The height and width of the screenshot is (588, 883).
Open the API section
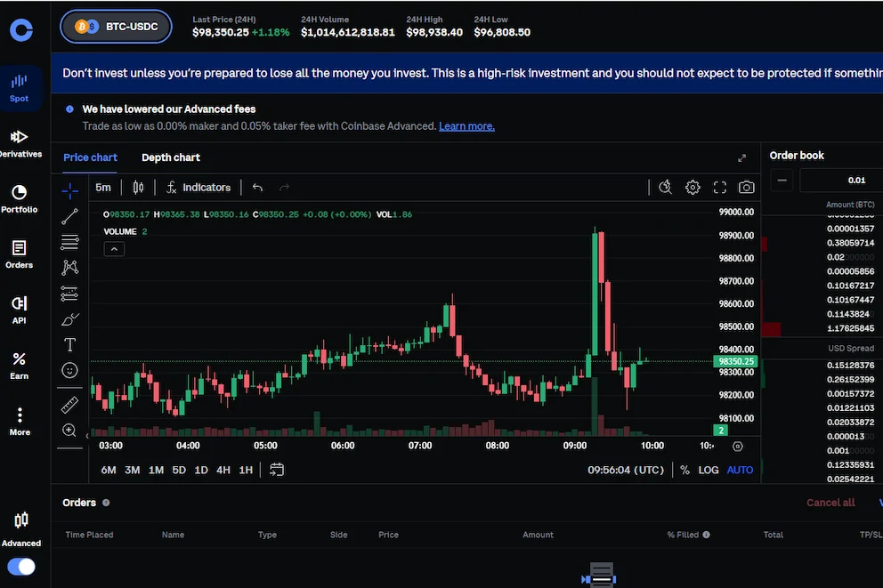pos(20,310)
